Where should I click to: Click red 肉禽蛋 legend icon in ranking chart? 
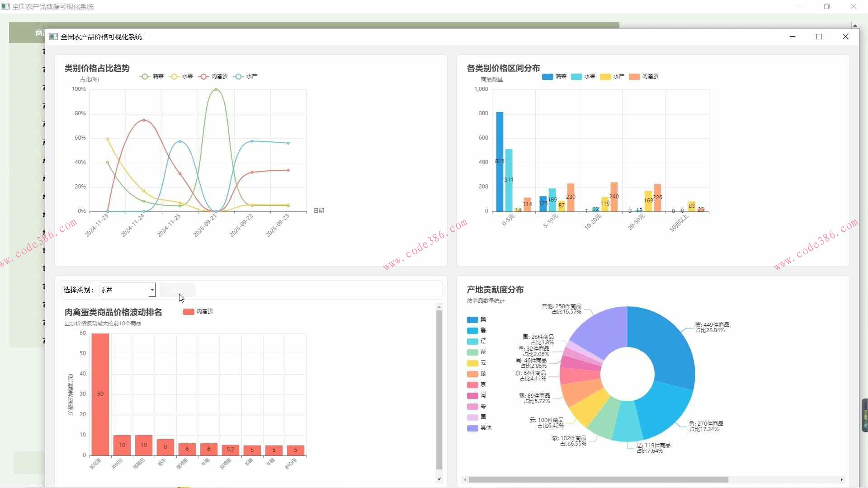[x=189, y=312]
